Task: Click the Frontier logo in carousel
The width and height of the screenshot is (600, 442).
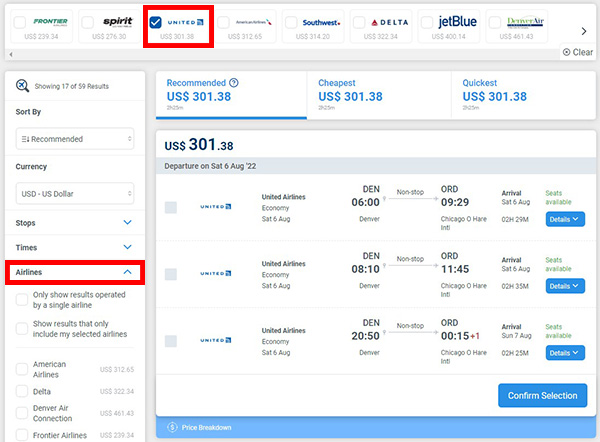Action: 51,22
